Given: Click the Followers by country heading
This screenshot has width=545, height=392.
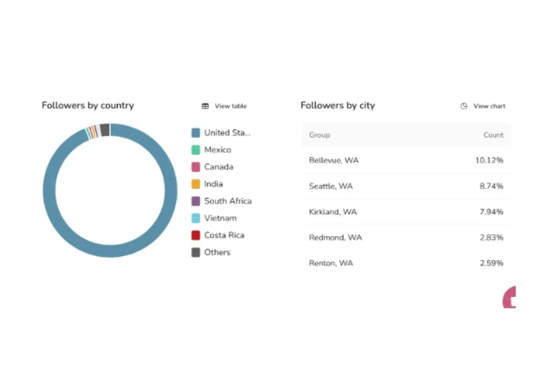Looking at the screenshot, I should 88,106.
